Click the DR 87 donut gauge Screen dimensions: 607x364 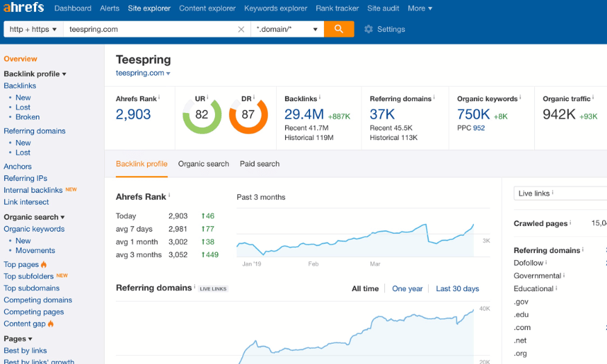[248, 115]
